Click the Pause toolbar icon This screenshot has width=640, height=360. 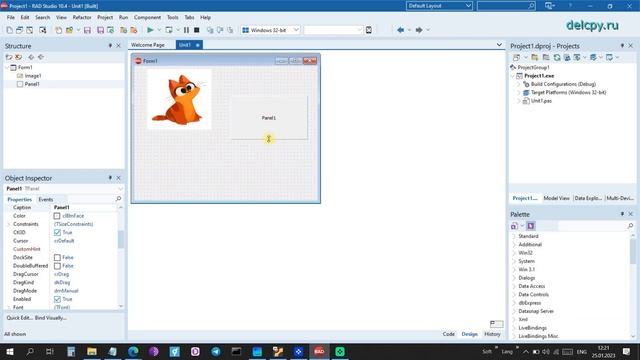point(186,30)
